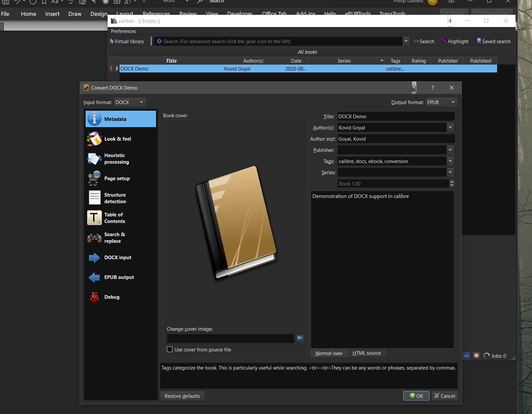This screenshot has width=532, height=414.
Task: Expand the Publisher dropdown arrow
Action: click(450, 150)
